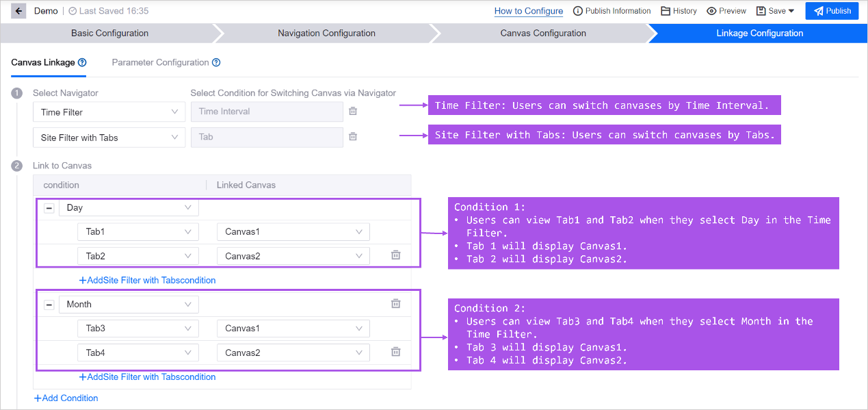Click the help icon beside Canvas Linkage
The height and width of the screenshot is (410, 868).
[x=82, y=62]
